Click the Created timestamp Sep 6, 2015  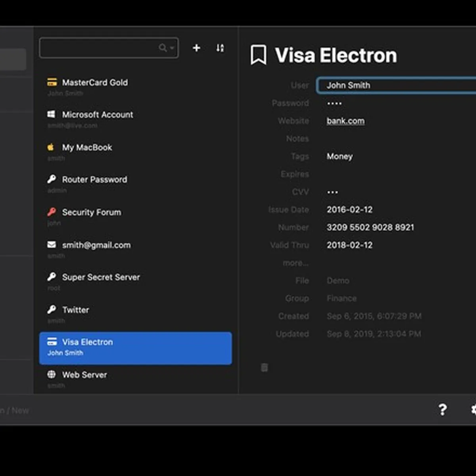[374, 316]
